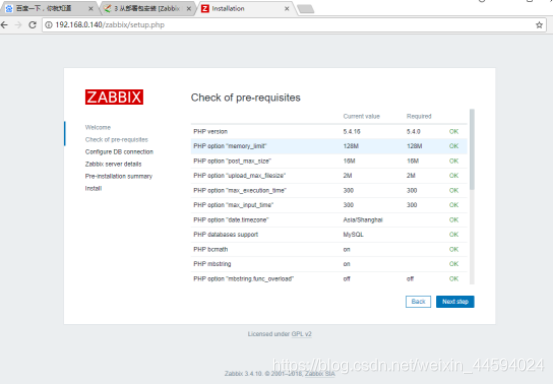Select Pre-installation summary step
The image size is (554, 384).
119,176
